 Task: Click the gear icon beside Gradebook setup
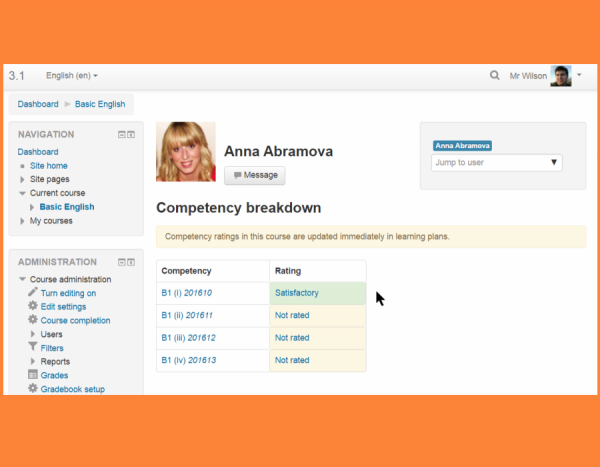point(32,388)
